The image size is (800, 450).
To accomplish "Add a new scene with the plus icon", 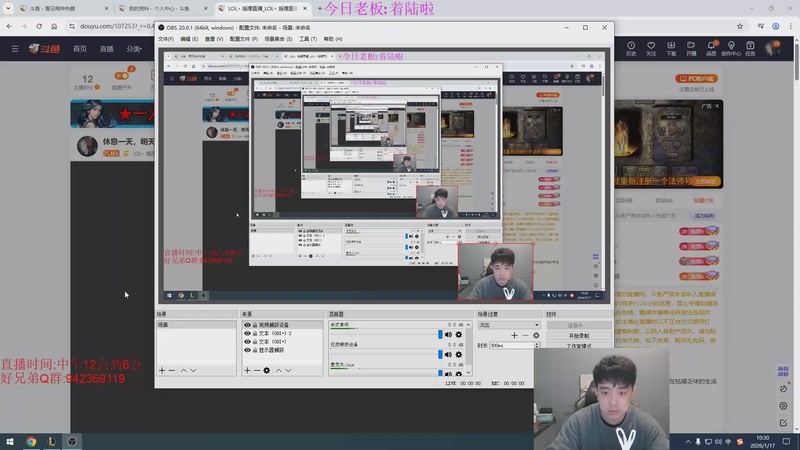I will pyautogui.click(x=162, y=370).
